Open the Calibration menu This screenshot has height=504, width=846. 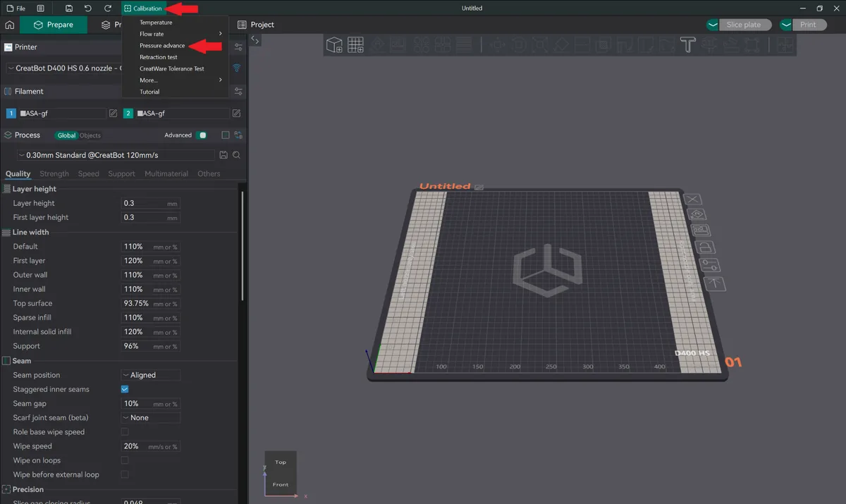click(x=143, y=8)
